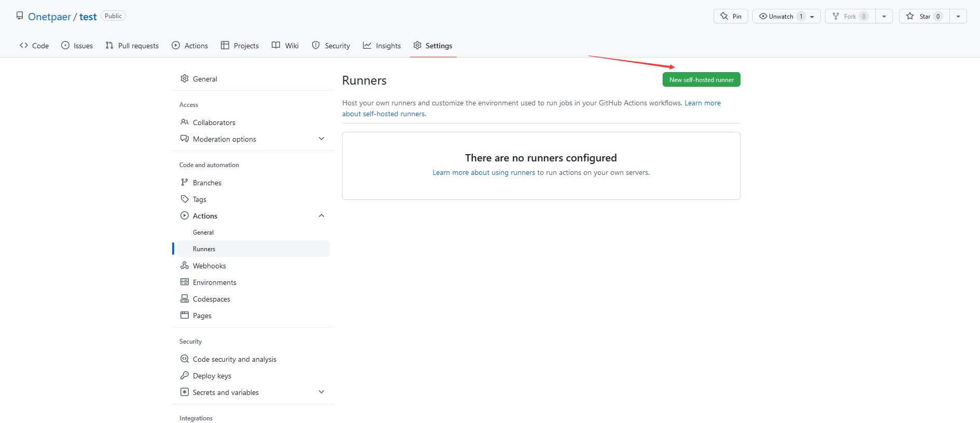
Task: Open Tags settings
Action: click(x=253, y=199)
